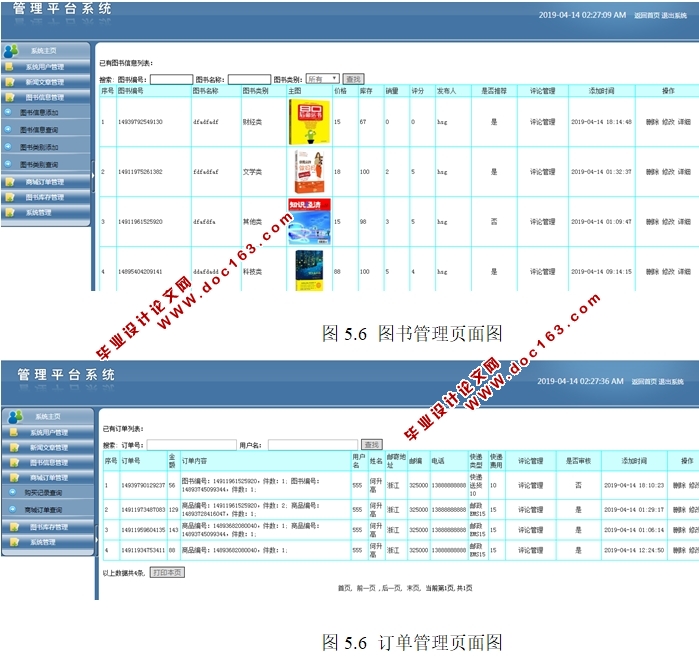The image size is (699, 660).
Task: Click 查找 button next to the 用户名 field
Action: tap(371, 444)
